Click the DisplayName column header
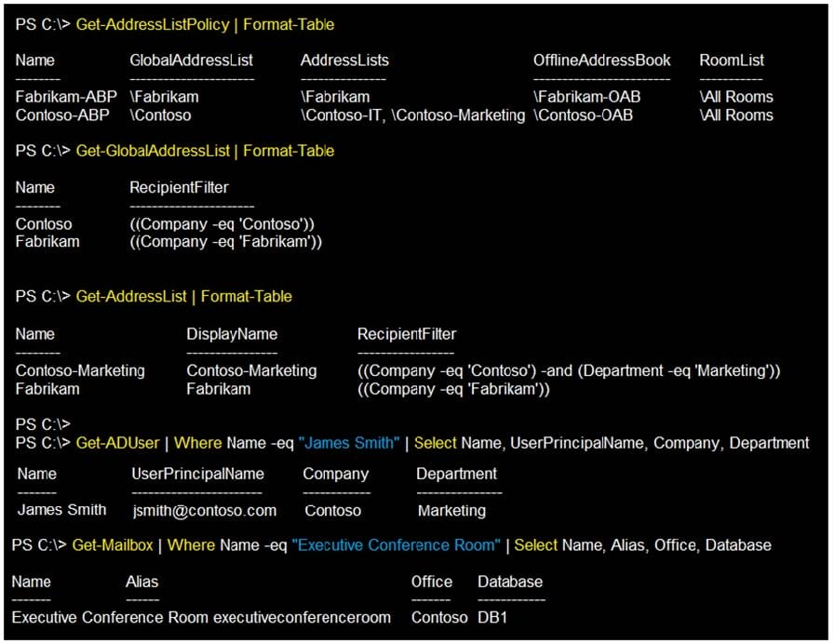 232,334
